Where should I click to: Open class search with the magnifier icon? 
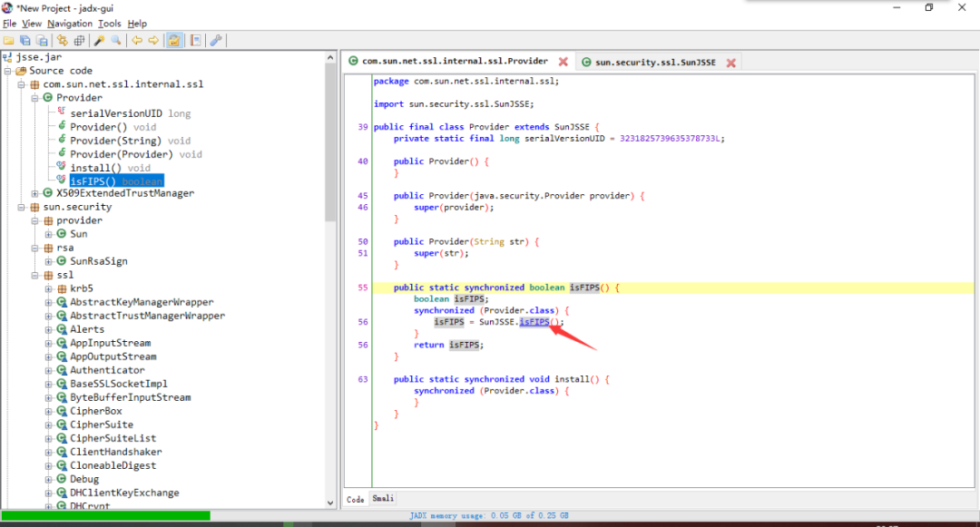click(x=117, y=41)
